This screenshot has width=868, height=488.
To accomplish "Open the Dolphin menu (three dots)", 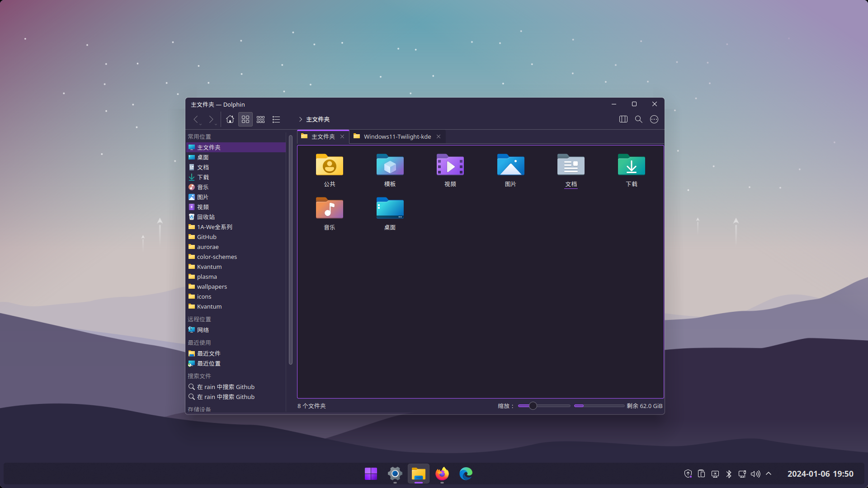I will coord(654,119).
